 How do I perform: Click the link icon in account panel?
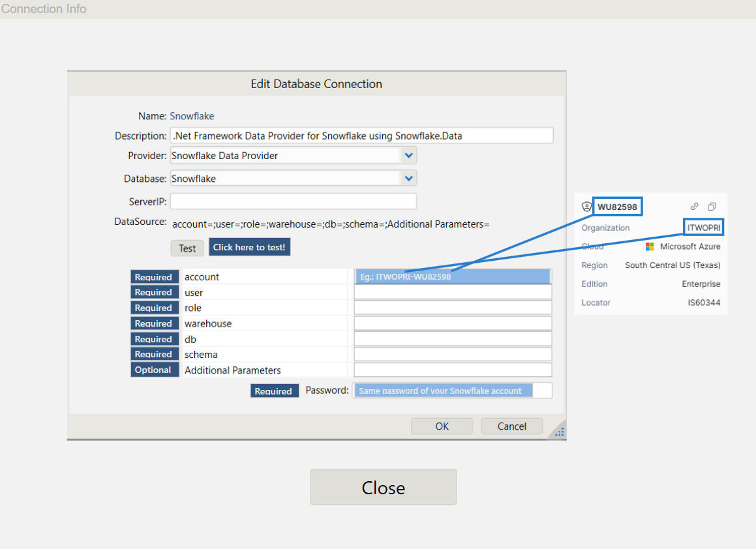[x=695, y=206]
